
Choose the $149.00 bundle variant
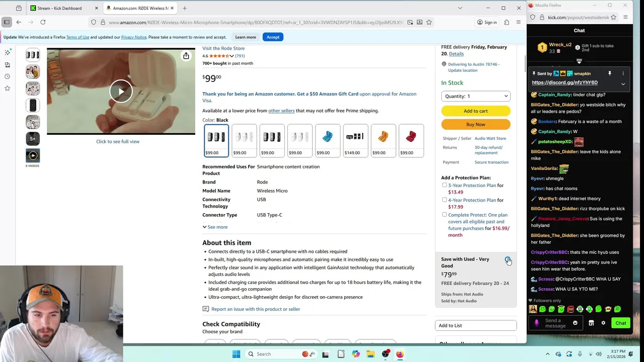tap(355, 141)
